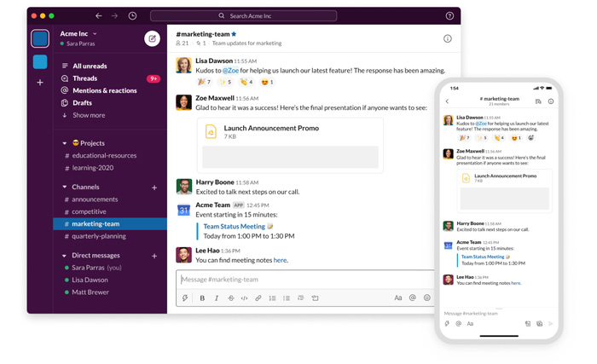The image size is (597, 364).
Task: Insert a link using link icon
Action: click(x=258, y=298)
